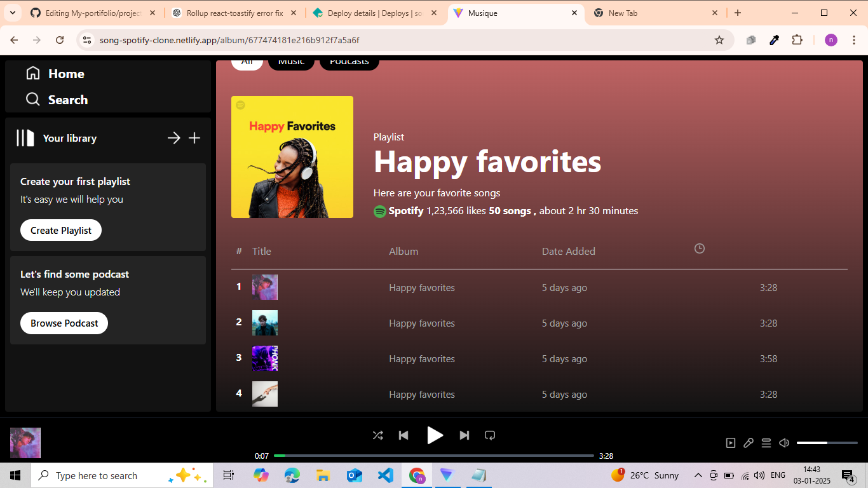Play track 1 cover thumbnail
Screen dimensions: 868x488
(x=265, y=287)
